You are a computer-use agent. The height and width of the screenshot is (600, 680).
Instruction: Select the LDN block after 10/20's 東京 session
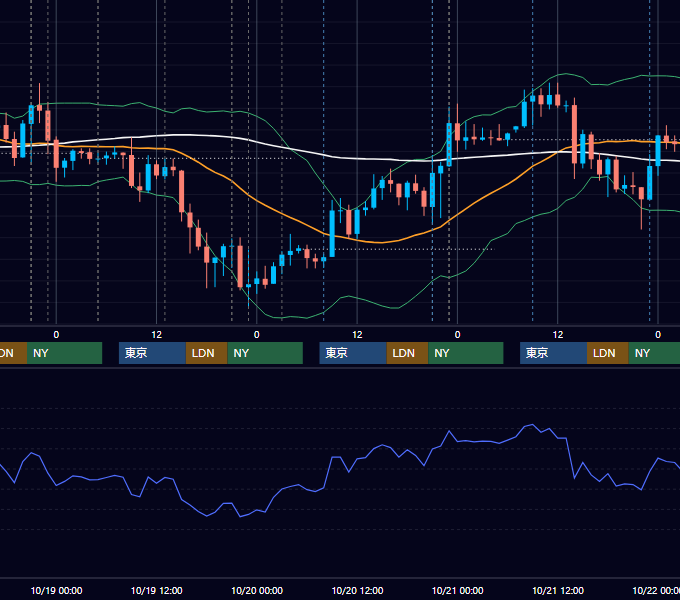click(407, 353)
